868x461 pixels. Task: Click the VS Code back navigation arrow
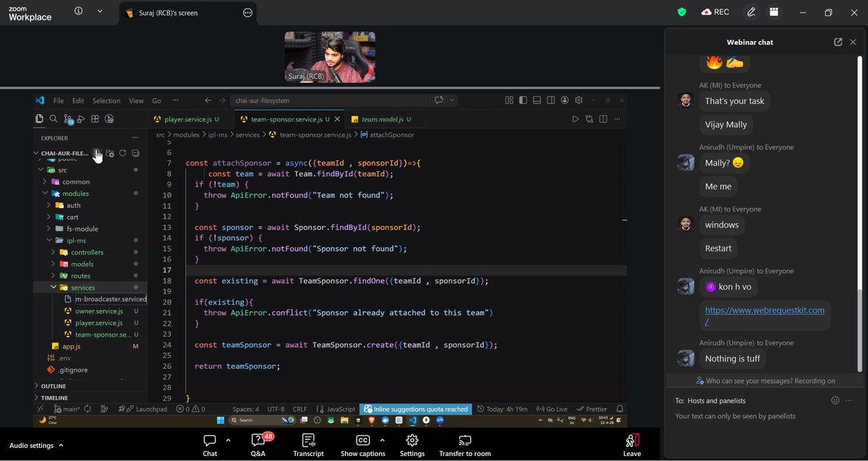click(208, 100)
